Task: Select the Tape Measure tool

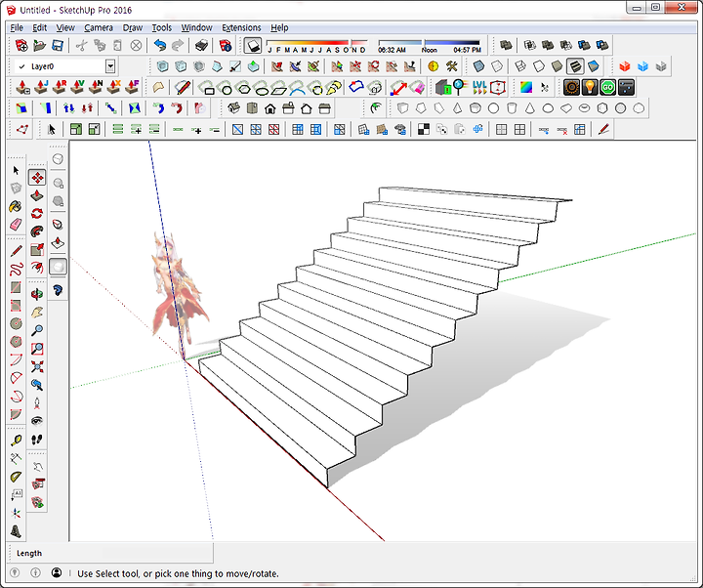Action: pos(16,441)
